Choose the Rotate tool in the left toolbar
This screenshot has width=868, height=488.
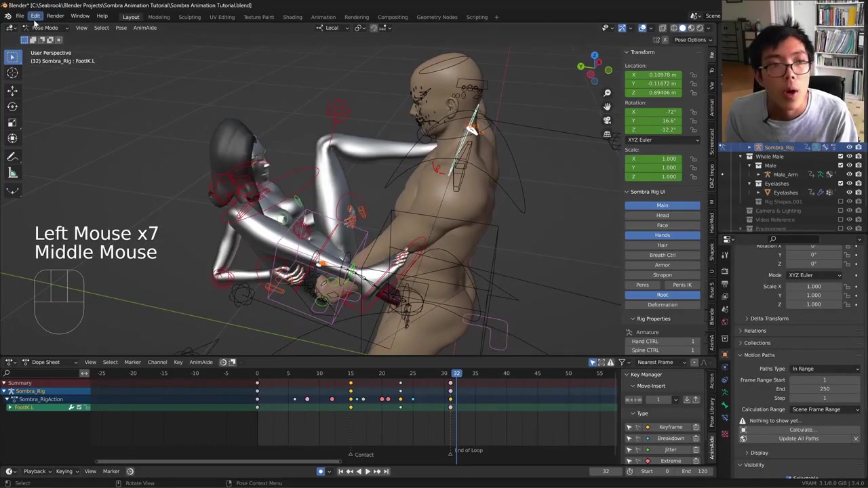pos(12,106)
